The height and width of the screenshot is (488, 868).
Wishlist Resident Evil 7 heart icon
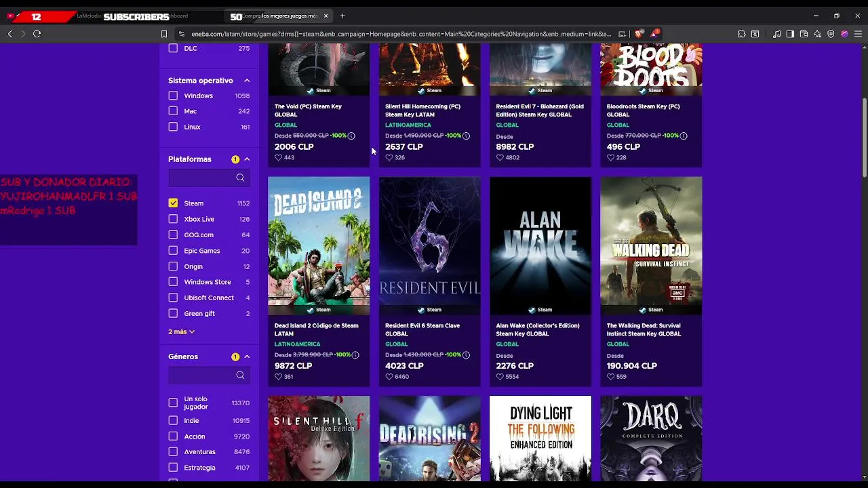[x=500, y=157]
